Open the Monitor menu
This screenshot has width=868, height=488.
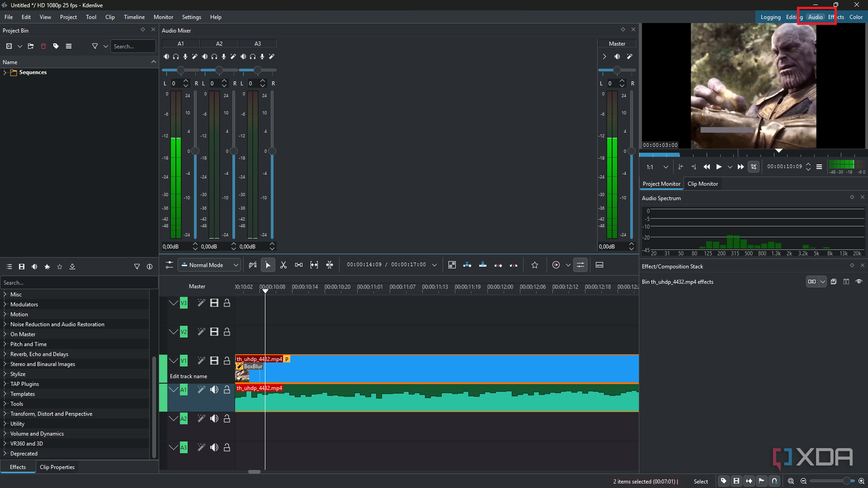click(x=163, y=17)
